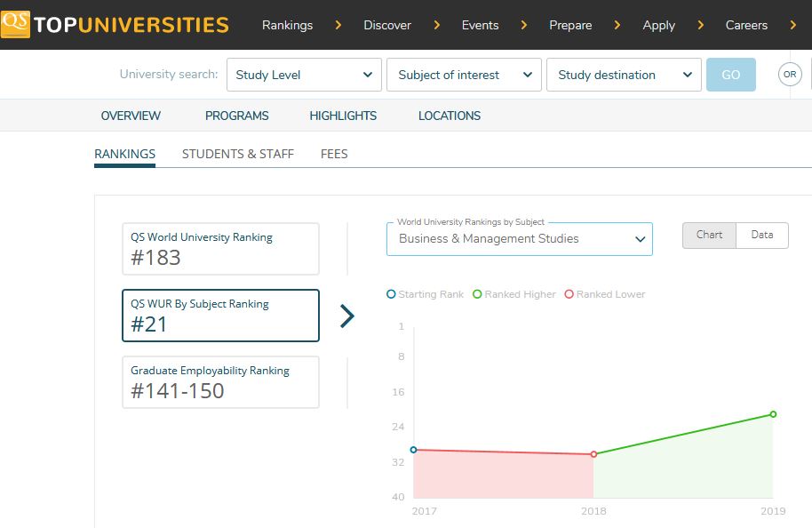Switch to STUDENTS & STAFF tab

click(x=238, y=154)
